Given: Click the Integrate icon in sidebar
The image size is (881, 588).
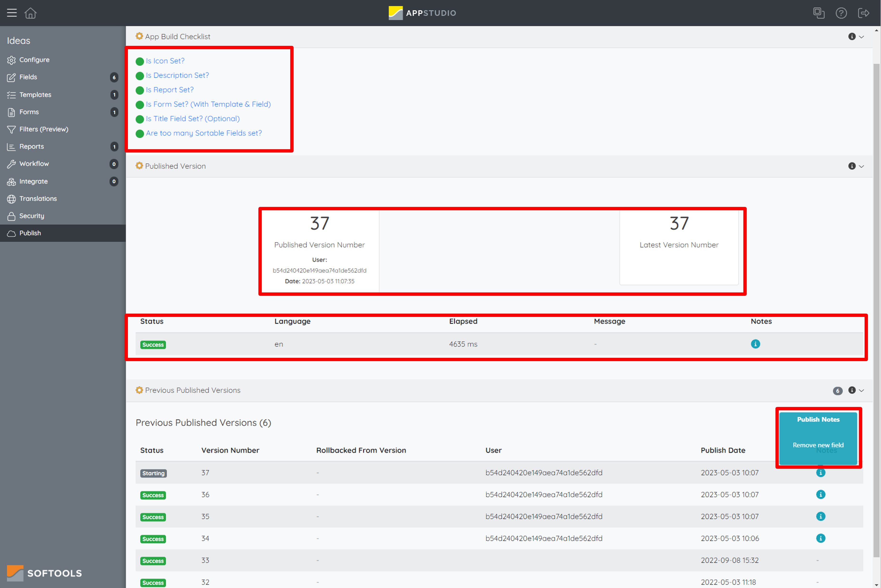Looking at the screenshot, I should 12,182.
